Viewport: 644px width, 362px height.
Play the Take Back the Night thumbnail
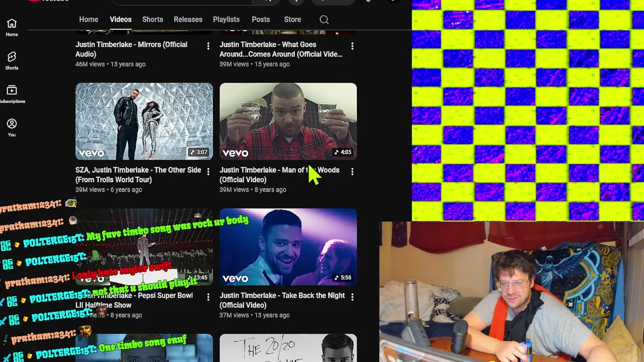coord(288,247)
